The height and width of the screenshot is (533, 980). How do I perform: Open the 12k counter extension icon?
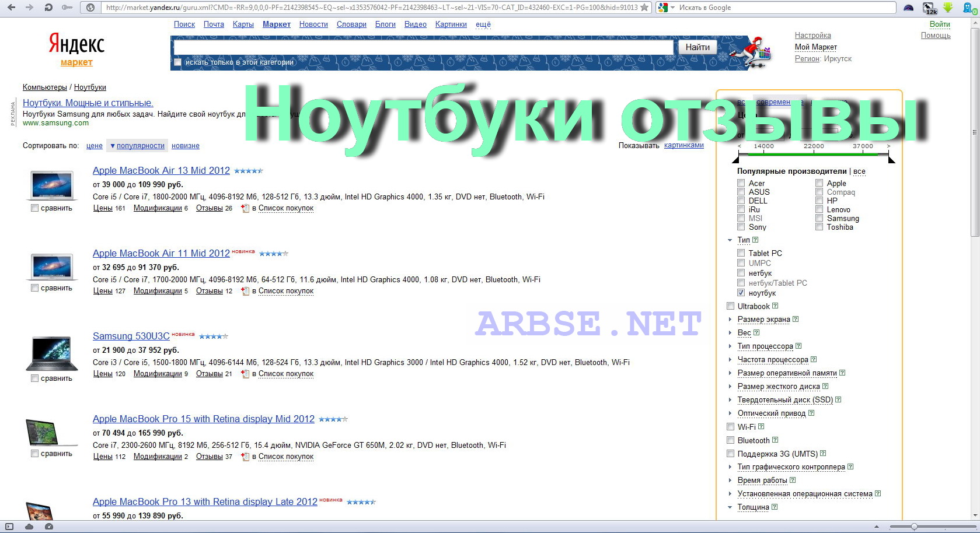930,8
